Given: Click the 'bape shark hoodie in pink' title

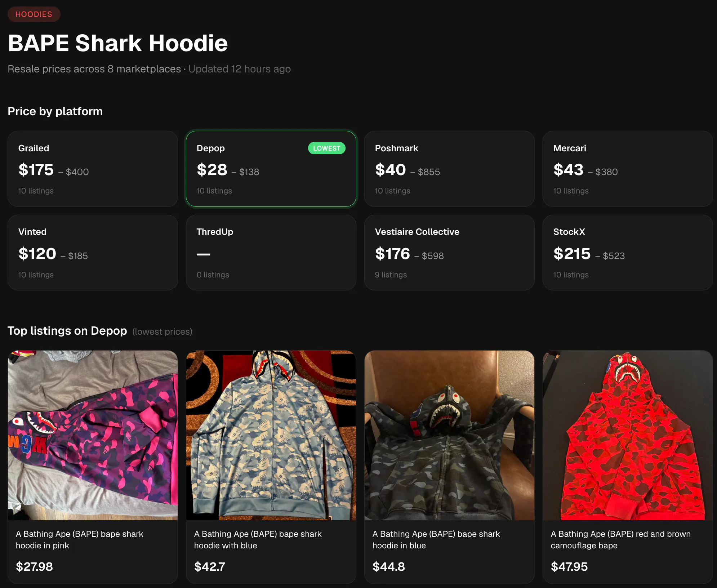Looking at the screenshot, I should point(80,540).
